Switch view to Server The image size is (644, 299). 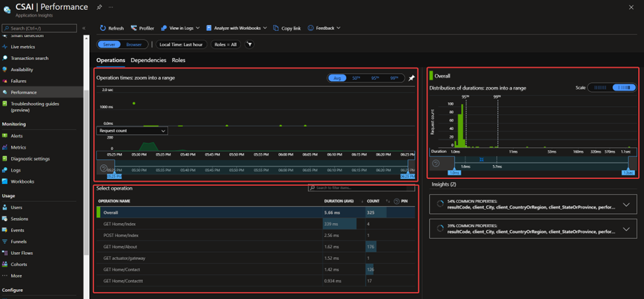(109, 44)
